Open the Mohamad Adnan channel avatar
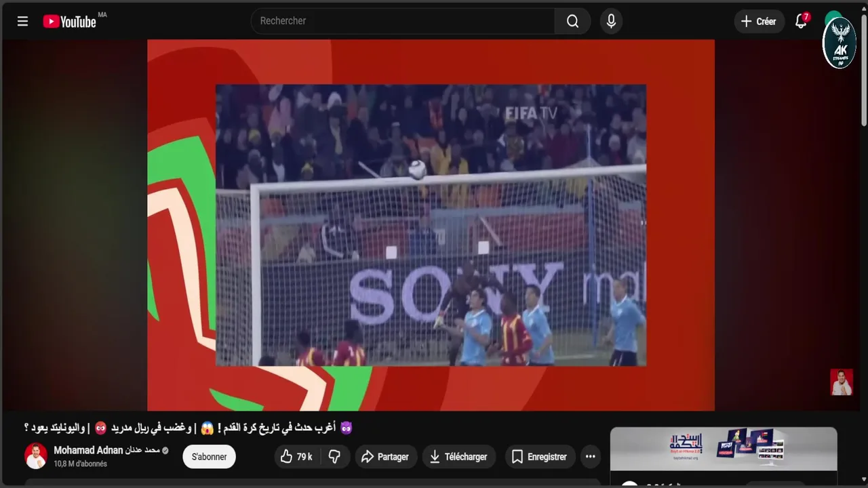 36,456
